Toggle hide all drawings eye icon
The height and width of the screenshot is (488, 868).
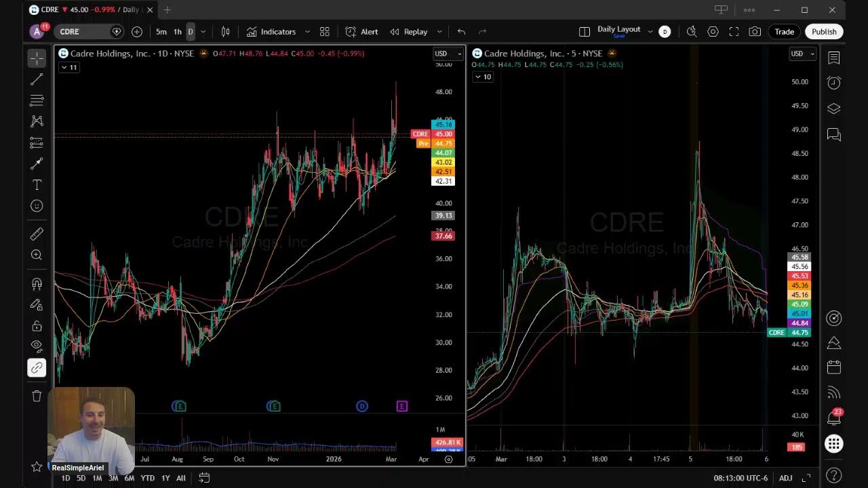click(37, 346)
